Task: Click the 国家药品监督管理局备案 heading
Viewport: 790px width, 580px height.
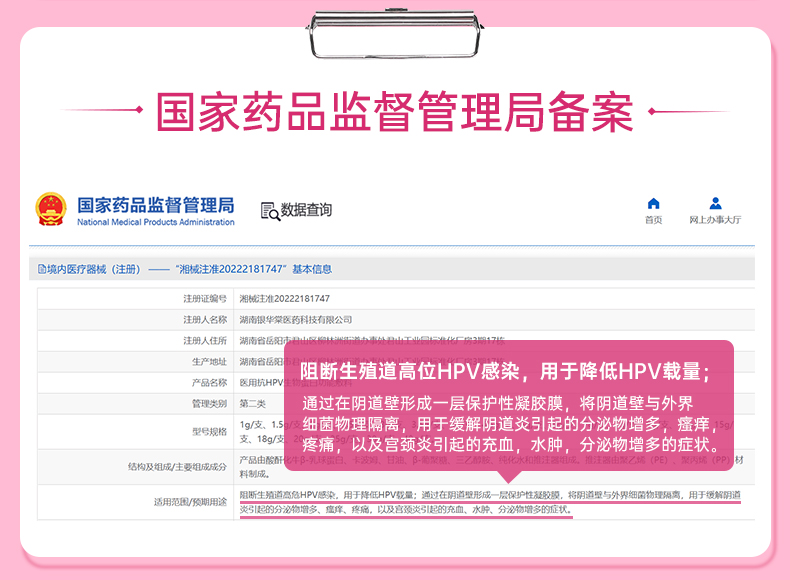Action: click(395, 112)
